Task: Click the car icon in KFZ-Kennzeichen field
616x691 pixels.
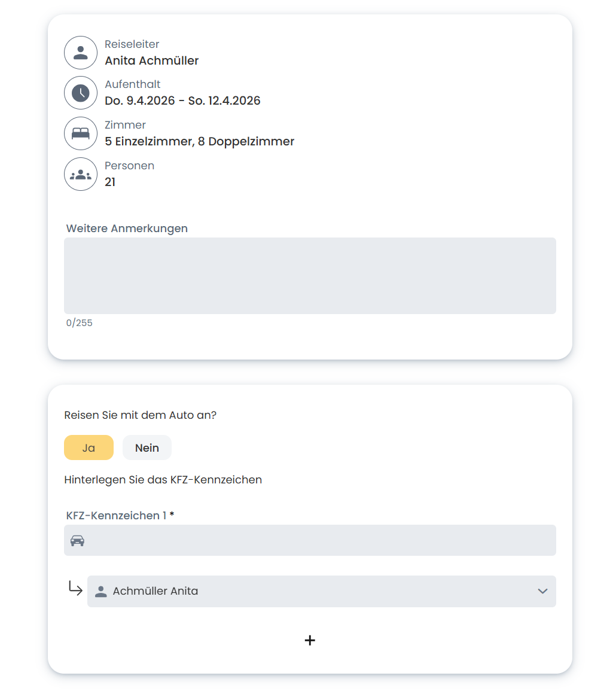Action: (77, 541)
